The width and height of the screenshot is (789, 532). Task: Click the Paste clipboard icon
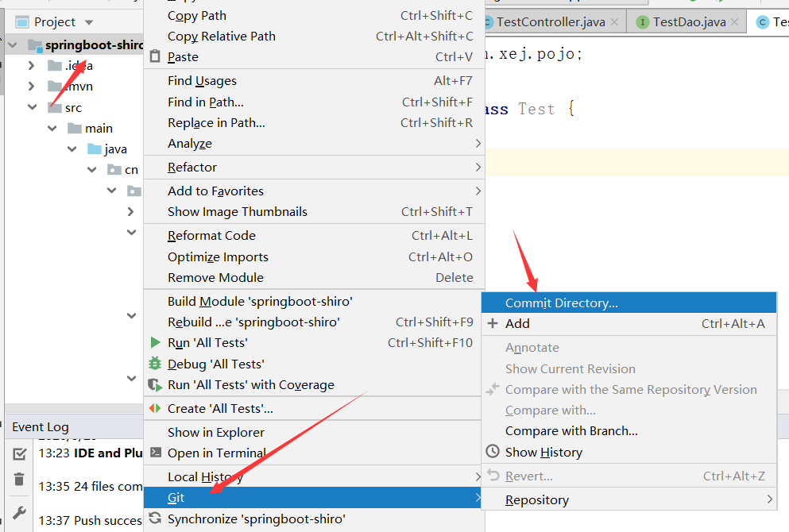pyautogui.click(x=156, y=56)
